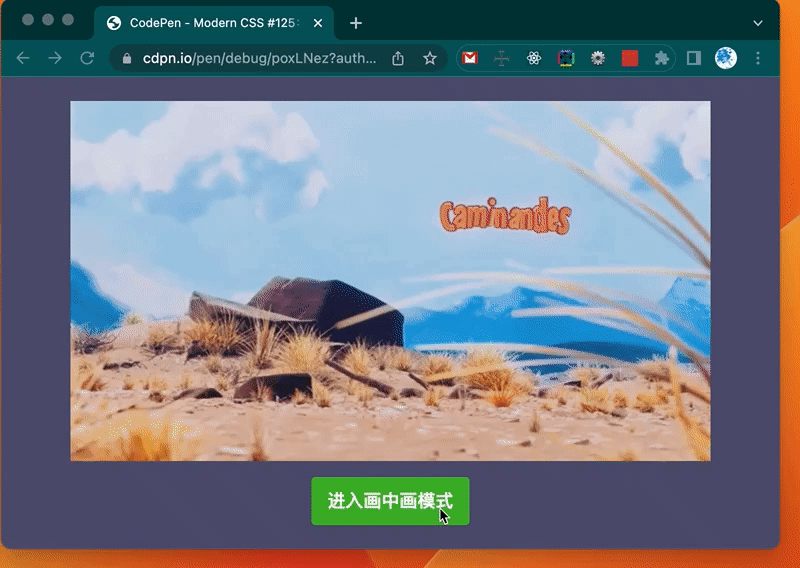Image resolution: width=800 pixels, height=568 pixels.
Task: Click the share page icon
Action: click(398, 59)
